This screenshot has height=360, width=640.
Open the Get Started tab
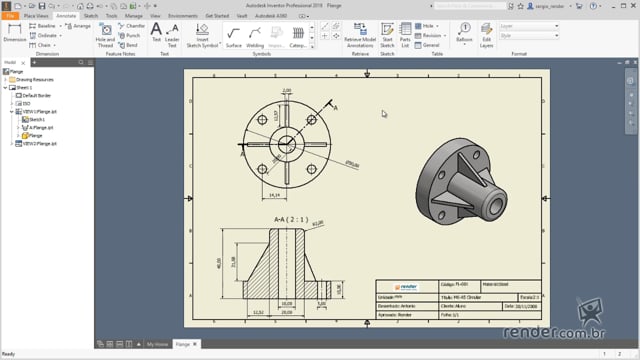click(217, 16)
